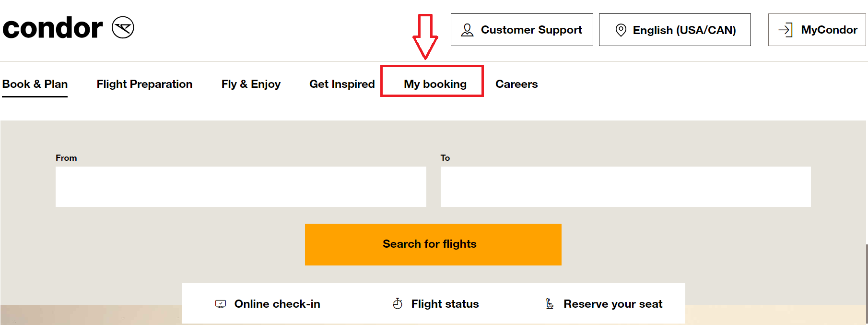Click the MyCondor login arrow icon
Viewport: 868px width, 325px height.
click(x=785, y=30)
